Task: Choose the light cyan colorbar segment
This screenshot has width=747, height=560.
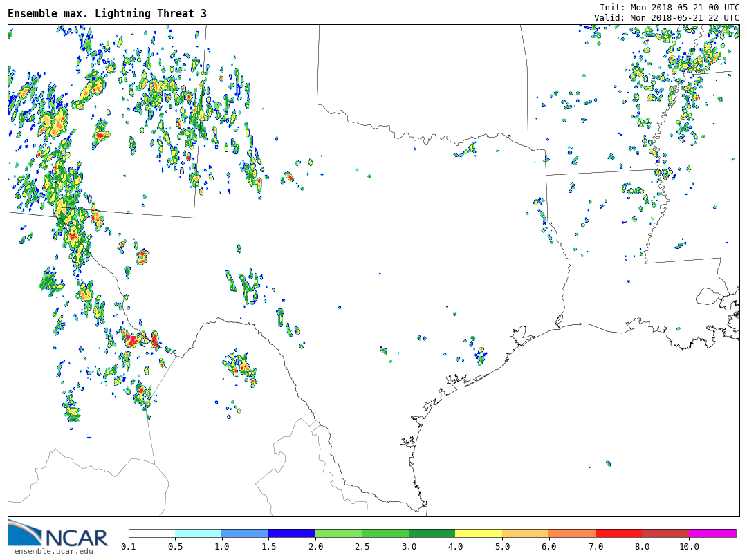Action: pyautogui.click(x=198, y=534)
